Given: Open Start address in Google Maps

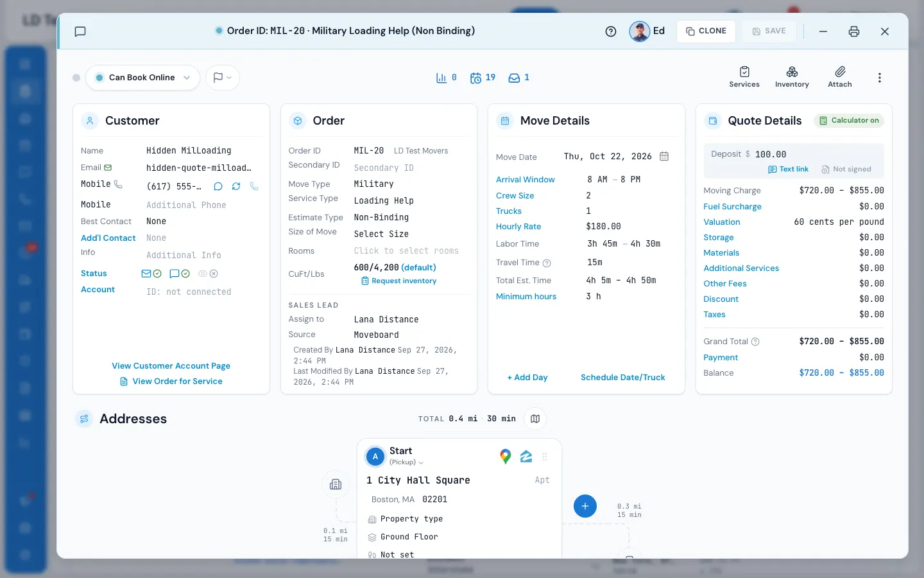Looking at the screenshot, I should click(506, 457).
